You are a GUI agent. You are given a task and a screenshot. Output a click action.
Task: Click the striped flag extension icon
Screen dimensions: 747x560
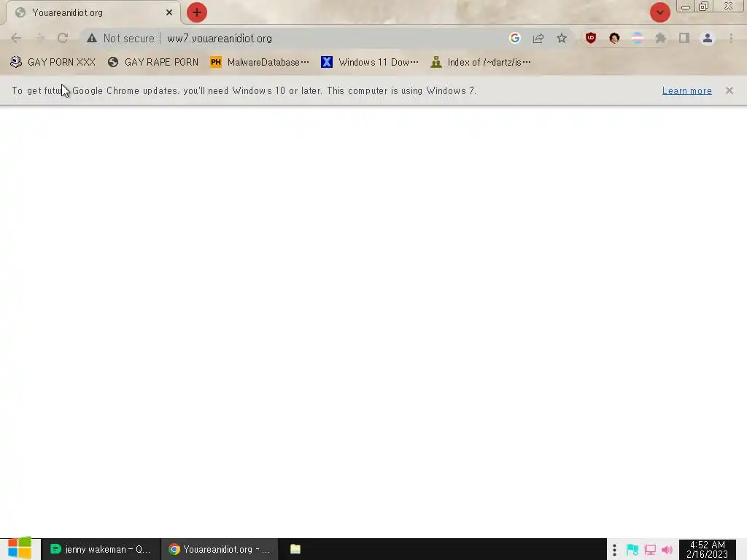tap(638, 38)
